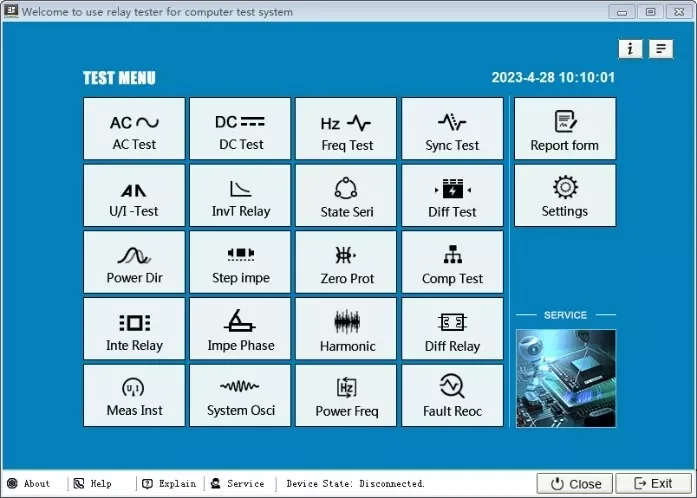Select the Step impe tile
This screenshot has height=498, width=697.
coord(240,262)
